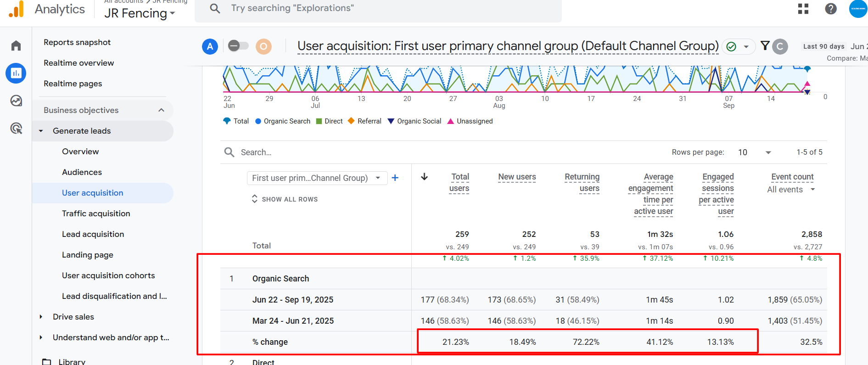Open the Help question mark icon
868x365 pixels.
click(x=830, y=9)
